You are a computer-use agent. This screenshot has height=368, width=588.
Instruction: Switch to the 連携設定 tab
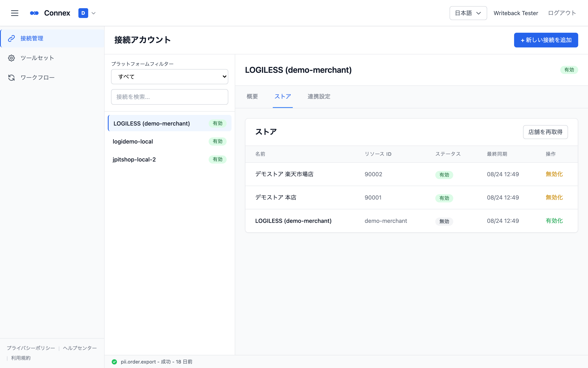319,97
